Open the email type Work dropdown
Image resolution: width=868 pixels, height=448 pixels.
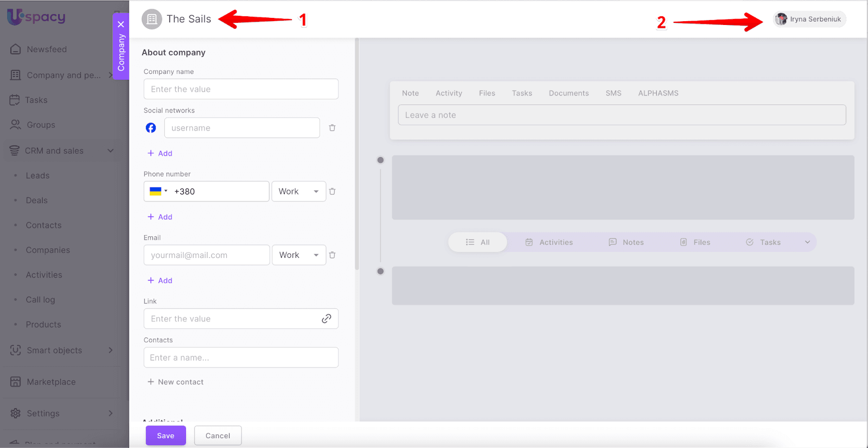pyautogui.click(x=298, y=255)
